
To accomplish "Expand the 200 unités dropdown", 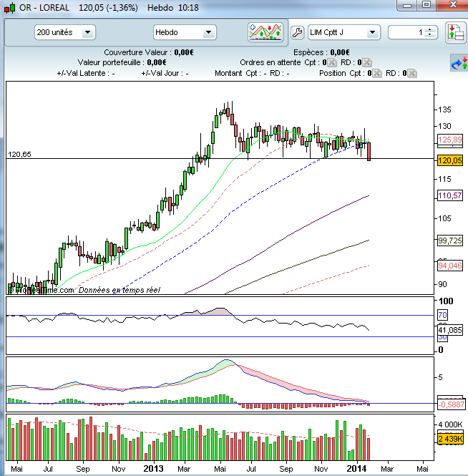I will [x=88, y=32].
